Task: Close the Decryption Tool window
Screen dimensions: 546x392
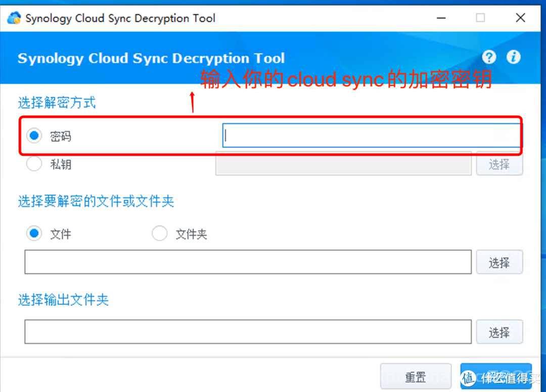Action: tap(520, 18)
